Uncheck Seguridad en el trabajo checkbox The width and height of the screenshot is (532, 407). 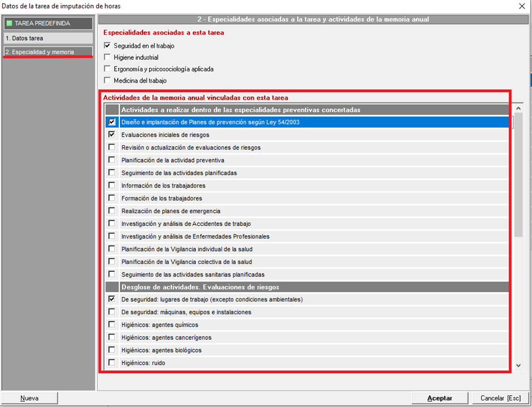107,45
